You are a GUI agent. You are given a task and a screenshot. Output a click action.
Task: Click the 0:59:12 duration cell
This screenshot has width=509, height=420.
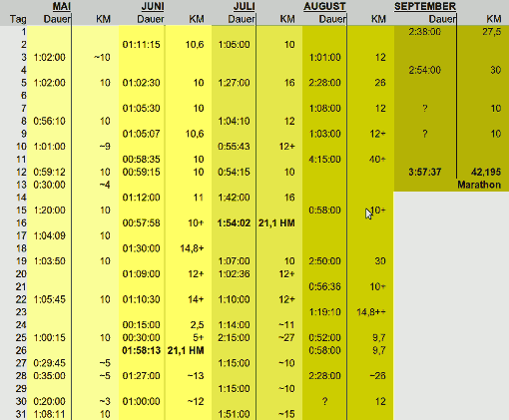tap(49, 172)
